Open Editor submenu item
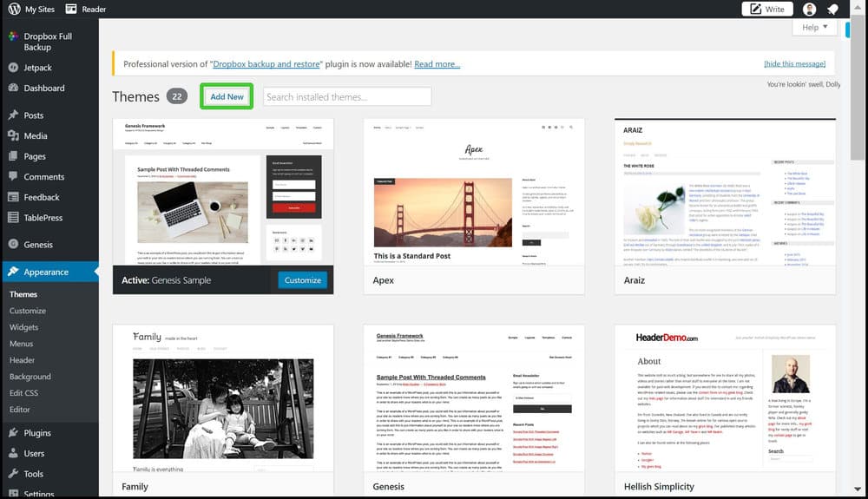 click(19, 410)
